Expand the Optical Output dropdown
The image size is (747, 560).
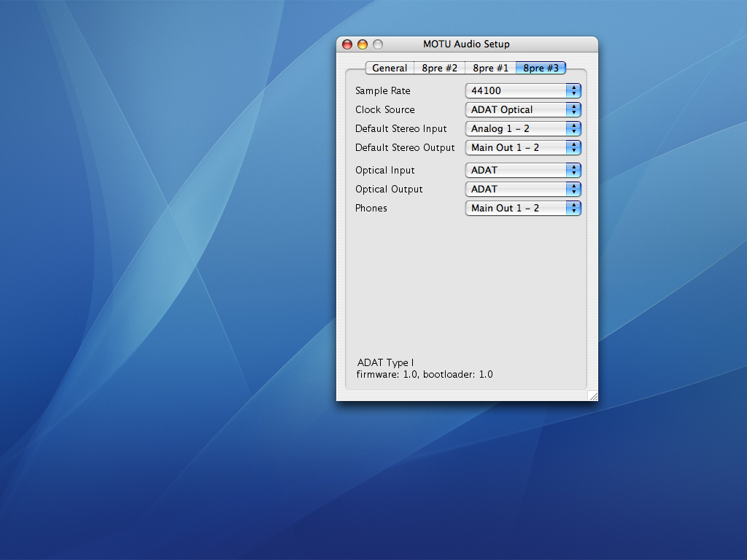[x=522, y=190]
